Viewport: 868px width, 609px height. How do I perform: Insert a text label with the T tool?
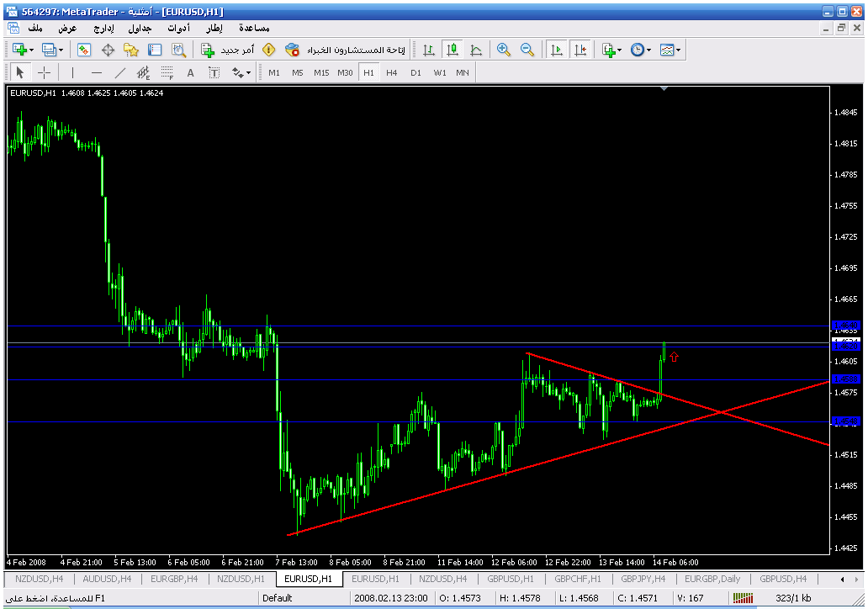pyautogui.click(x=214, y=72)
